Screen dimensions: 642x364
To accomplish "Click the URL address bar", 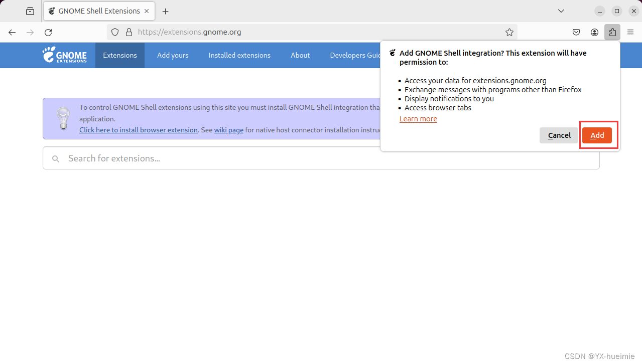I will tap(312, 32).
